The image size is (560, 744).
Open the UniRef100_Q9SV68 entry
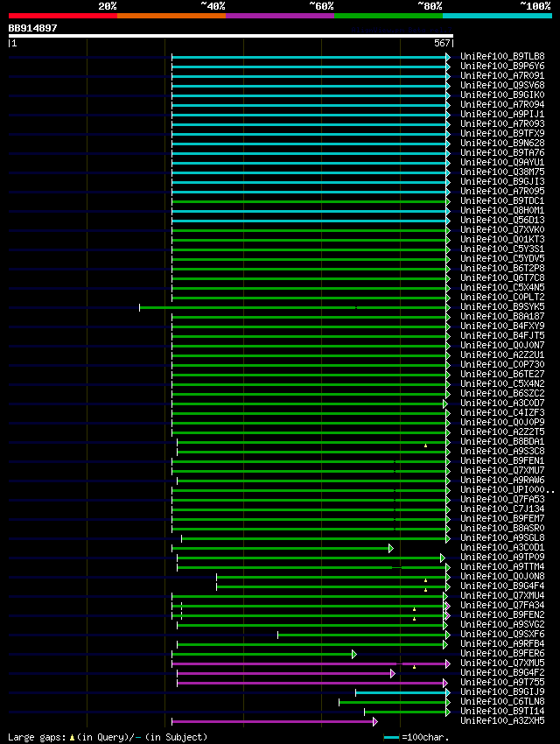[502, 86]
